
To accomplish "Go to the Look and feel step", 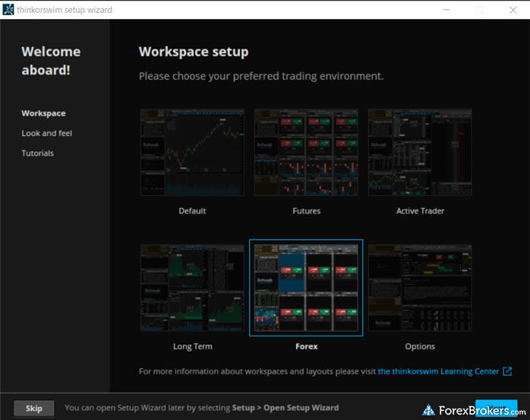I will (x=46, y=133).
